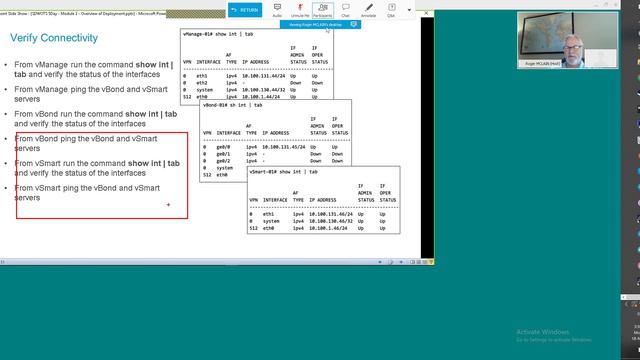The height and width of the screenshot is (360, 640).
Task: Open the Participants panel
Action: (322, 10)
